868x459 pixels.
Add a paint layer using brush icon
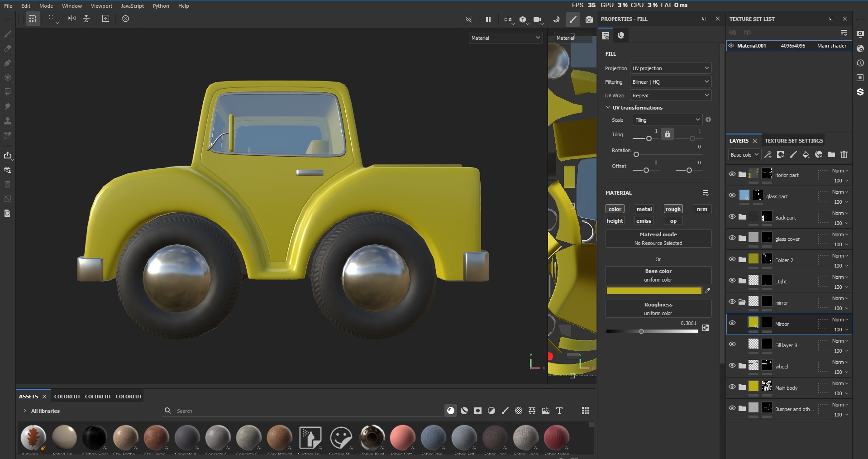pos(793,155)
